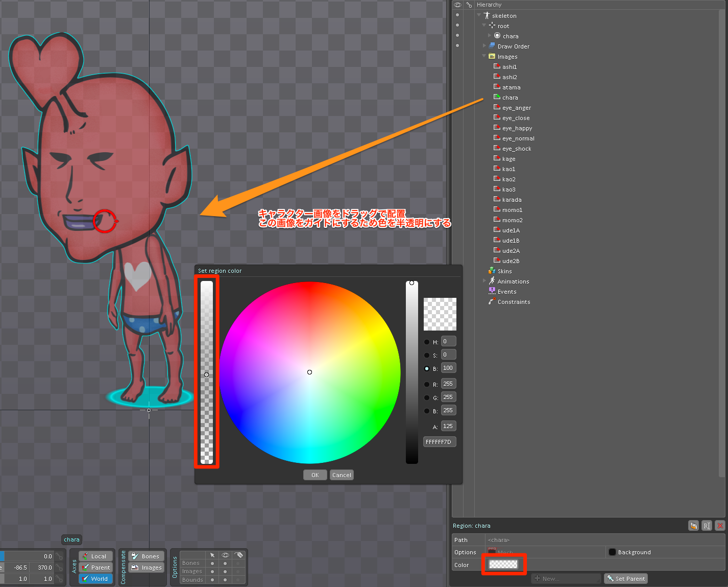Expand the Draw Order node
728x587 pixels.
click(484, 45)
